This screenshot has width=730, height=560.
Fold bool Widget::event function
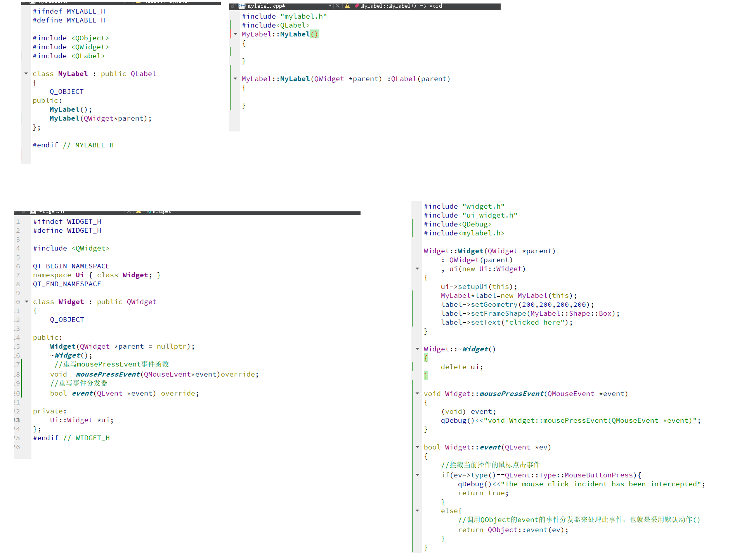point(418,447)
